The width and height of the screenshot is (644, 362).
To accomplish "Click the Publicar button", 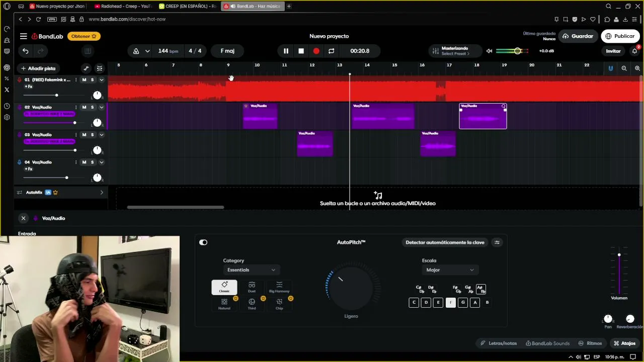I will tap(620, 36).
